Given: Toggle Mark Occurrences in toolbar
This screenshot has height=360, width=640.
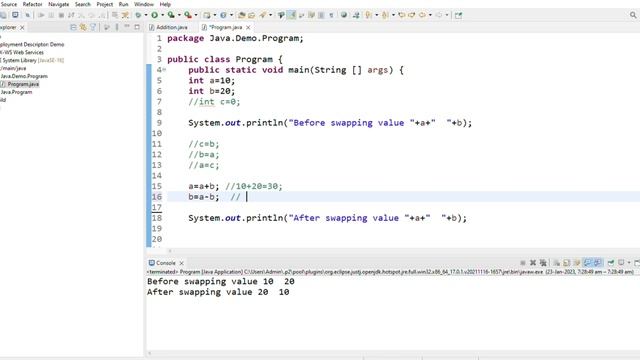Looking at the screenshot, I should [x=291, y=15].
